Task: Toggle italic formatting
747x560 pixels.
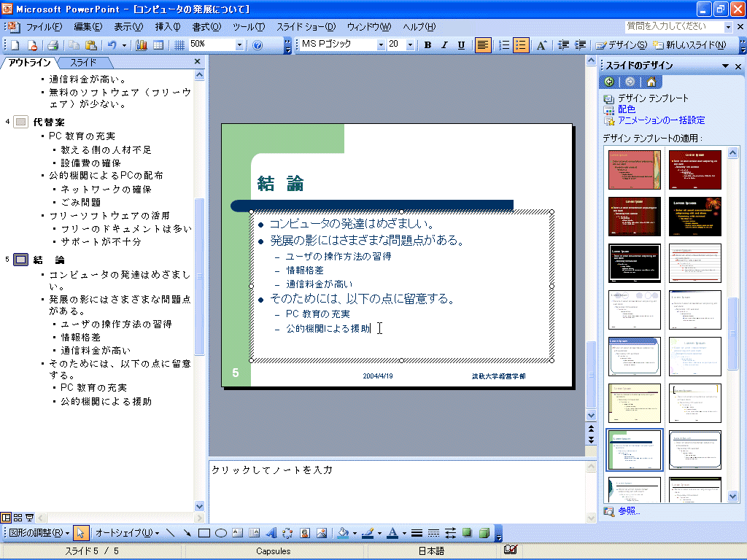Action: coord(444,45)
